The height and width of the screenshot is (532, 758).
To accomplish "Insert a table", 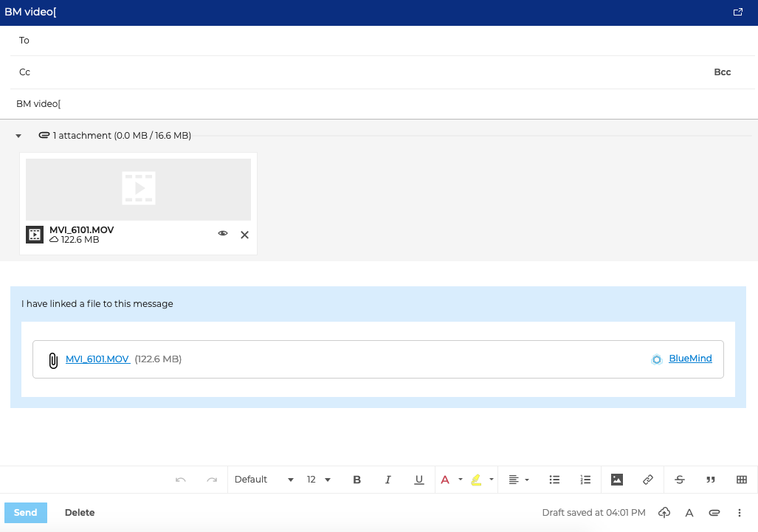I will [742, 480].
